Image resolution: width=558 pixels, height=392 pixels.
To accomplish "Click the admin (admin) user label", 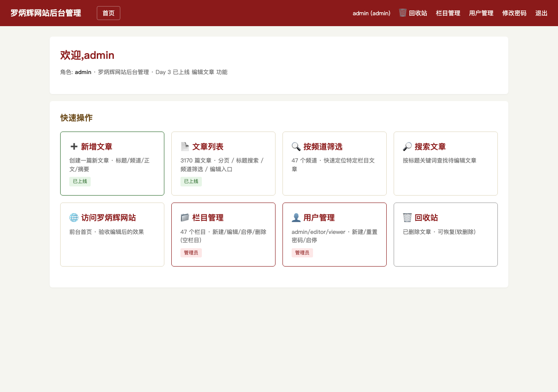I will click(371, 13).
